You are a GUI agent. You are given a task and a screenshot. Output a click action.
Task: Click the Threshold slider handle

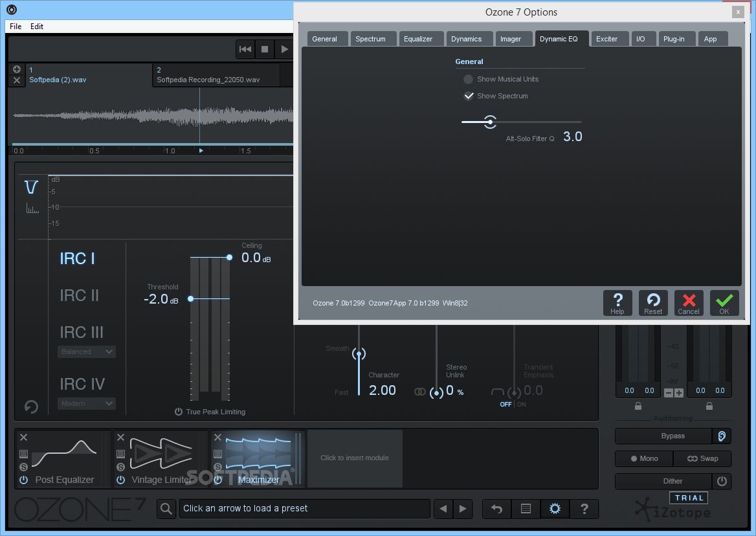pyautogui.click(x=191, y=299)
